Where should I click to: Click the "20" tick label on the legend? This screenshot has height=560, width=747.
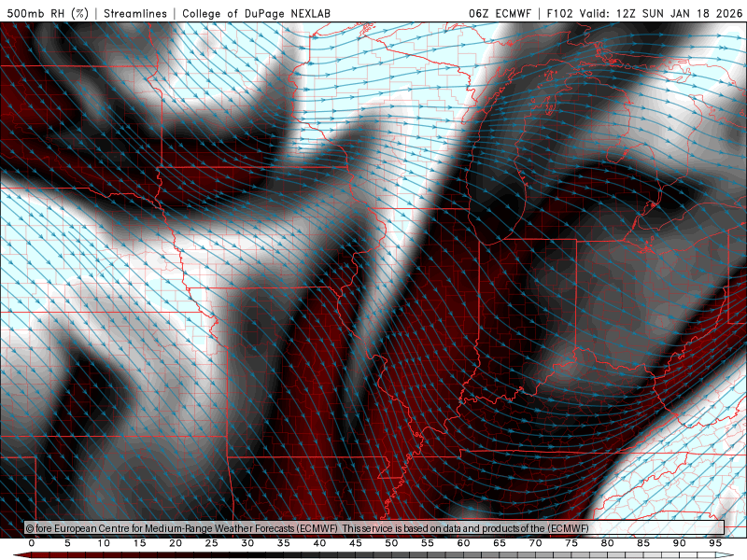coord(176,543)
